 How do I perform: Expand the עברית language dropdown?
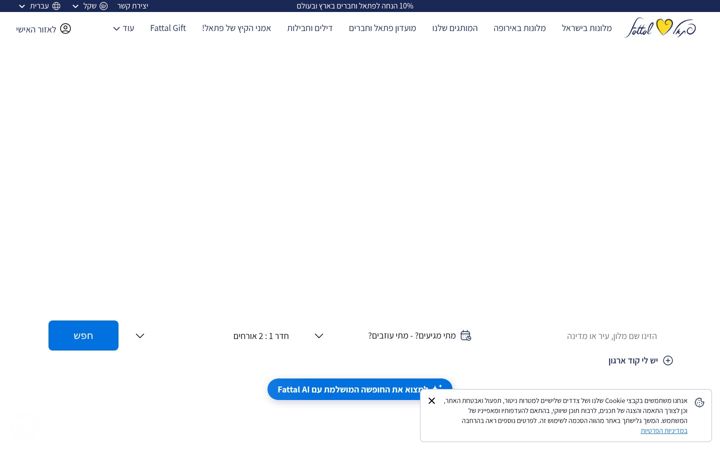(x=39, y=6)
